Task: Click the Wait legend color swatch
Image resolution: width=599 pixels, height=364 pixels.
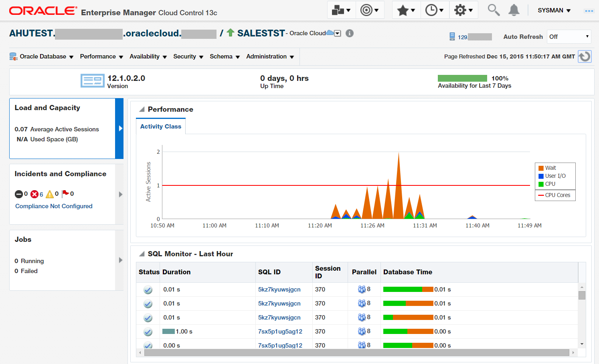Action: pyautogui.click(x=541, y=168)
